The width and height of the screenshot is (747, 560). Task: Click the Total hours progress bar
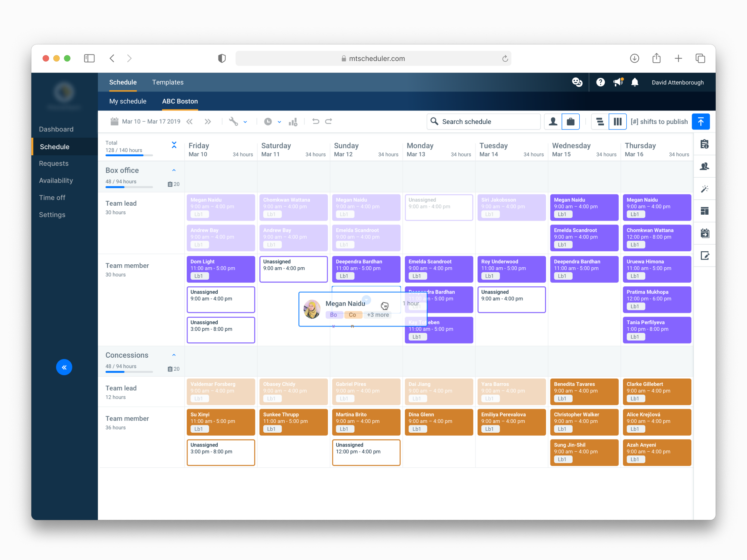(x=129, y=155)
